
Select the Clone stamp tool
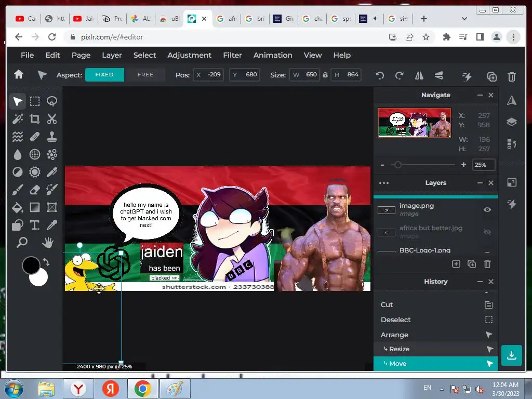[x=52, y=137]
